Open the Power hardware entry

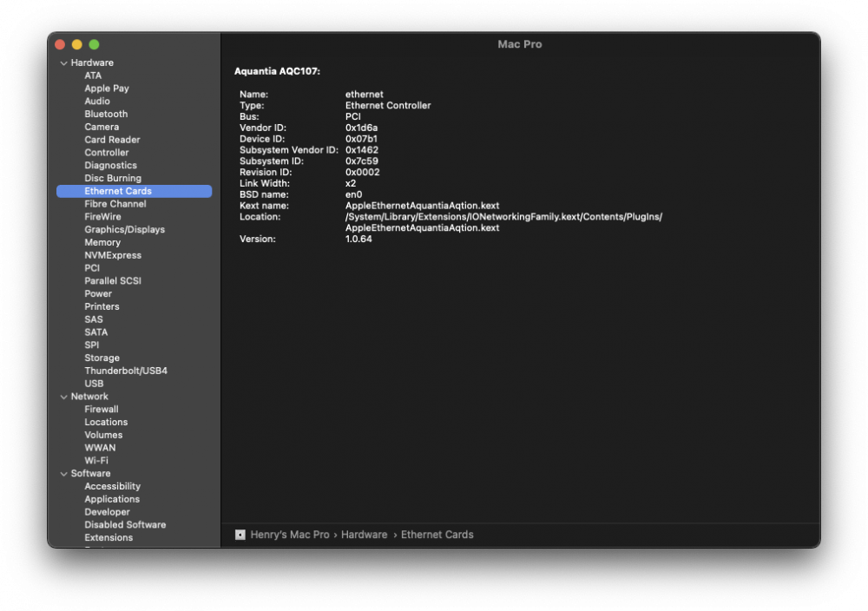98,294
